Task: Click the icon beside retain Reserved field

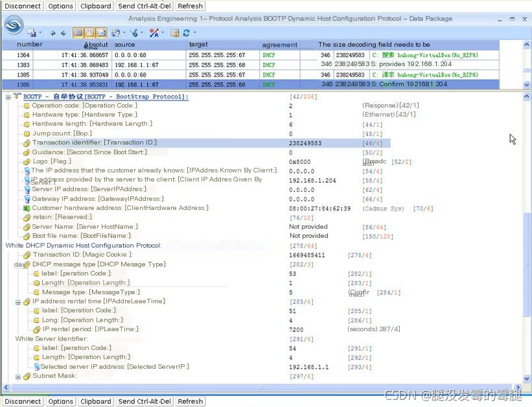Action: click(27, 218)
